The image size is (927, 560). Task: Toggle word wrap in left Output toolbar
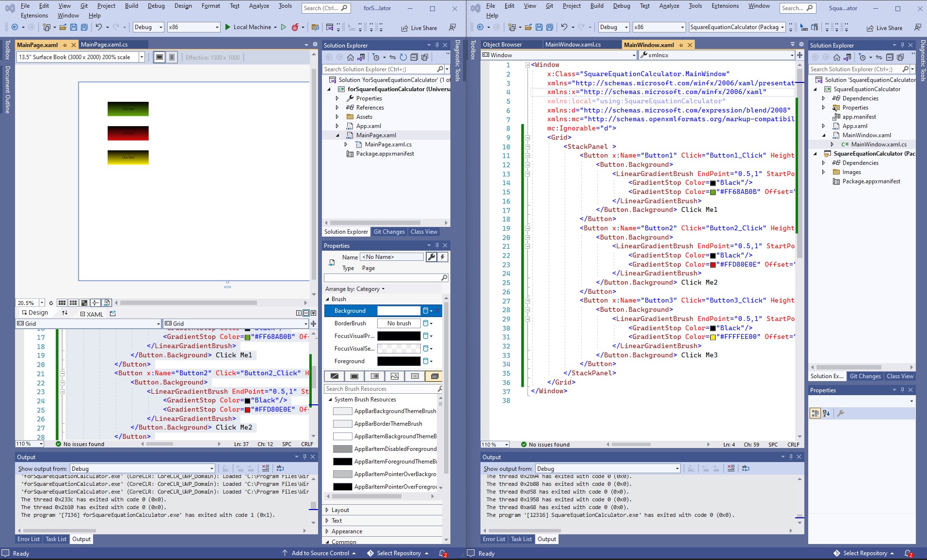coord(280,468)
